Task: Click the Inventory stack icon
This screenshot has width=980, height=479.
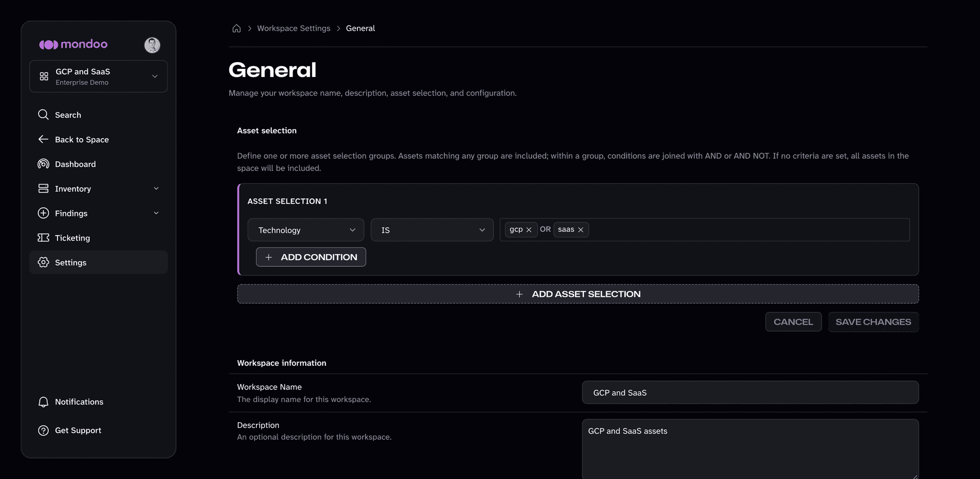Action: 44,188
